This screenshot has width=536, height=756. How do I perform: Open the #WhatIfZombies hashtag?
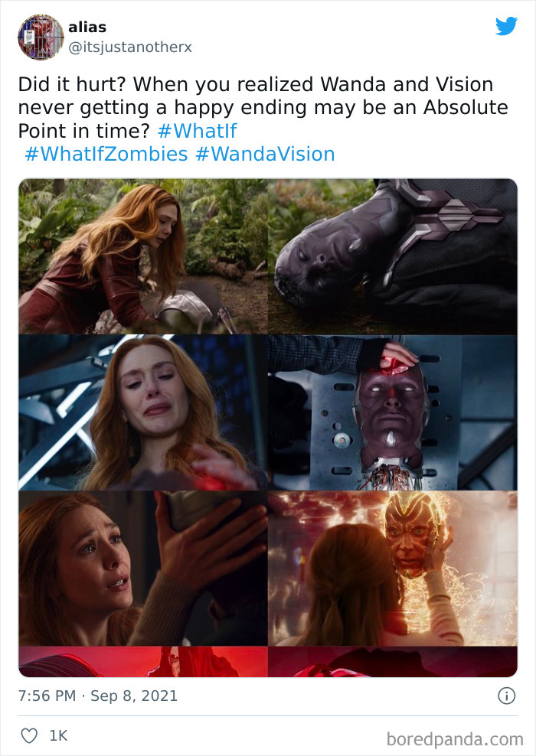106,154
